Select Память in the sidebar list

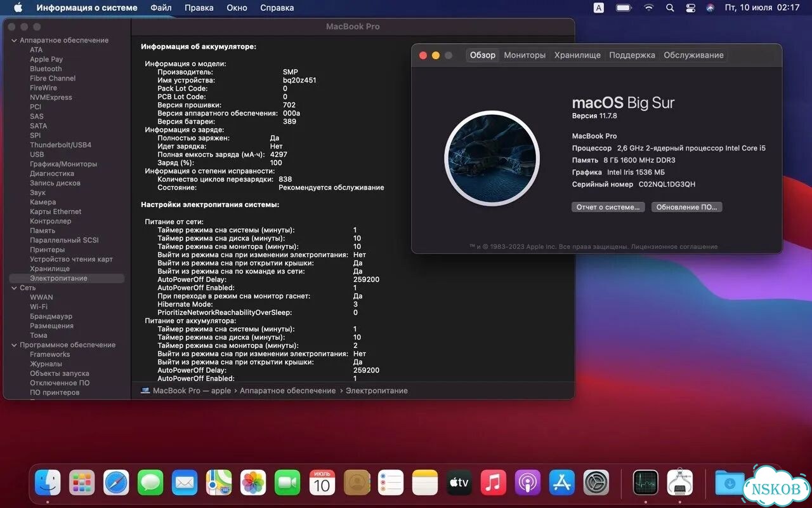pos(43,231)
